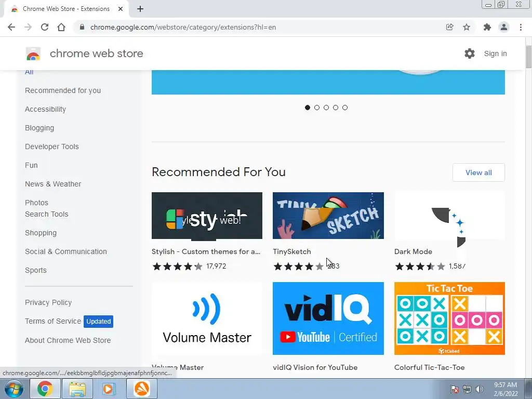Image resolution: width=532 pixels, height=399 pixels.
Task: Select the third carousel dot
Action: (326, 108)
